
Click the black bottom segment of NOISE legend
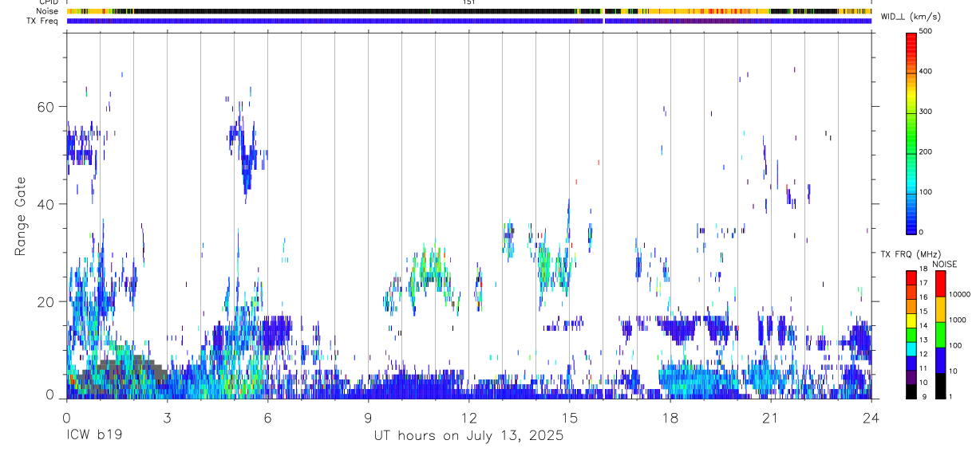(941, 386)
